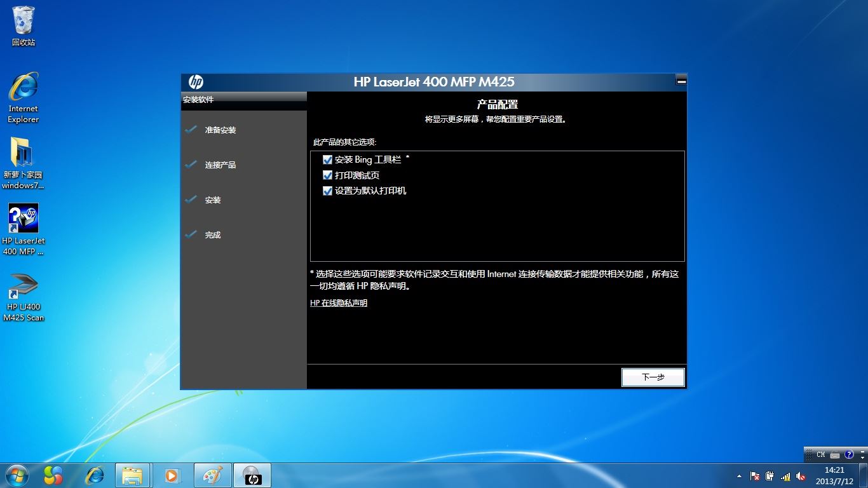
Task: Launch Internet Explorer from the taskbar
Action: coord(94,475)
